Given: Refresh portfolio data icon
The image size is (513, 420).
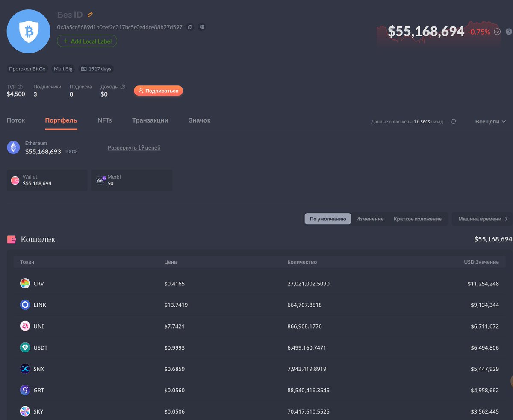Looking at the screenshot, I should (454, 121).
